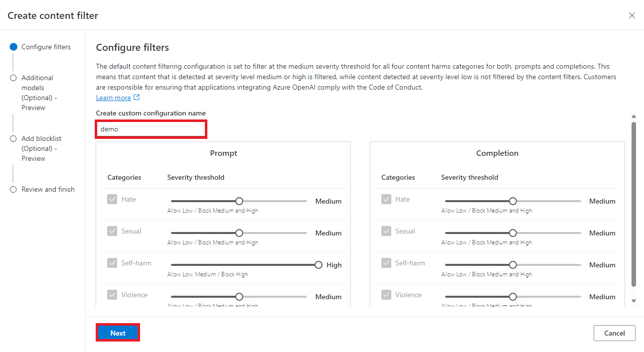Click 'Create custom configuration name' label
The height and width of the screenshot is (352, 644).
point(151,113)
